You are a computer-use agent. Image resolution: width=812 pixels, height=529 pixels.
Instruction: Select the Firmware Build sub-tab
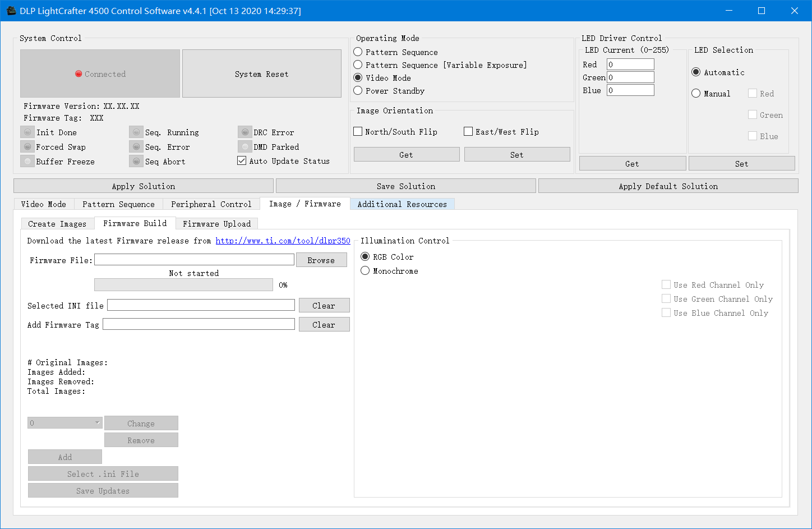[135, 223]
